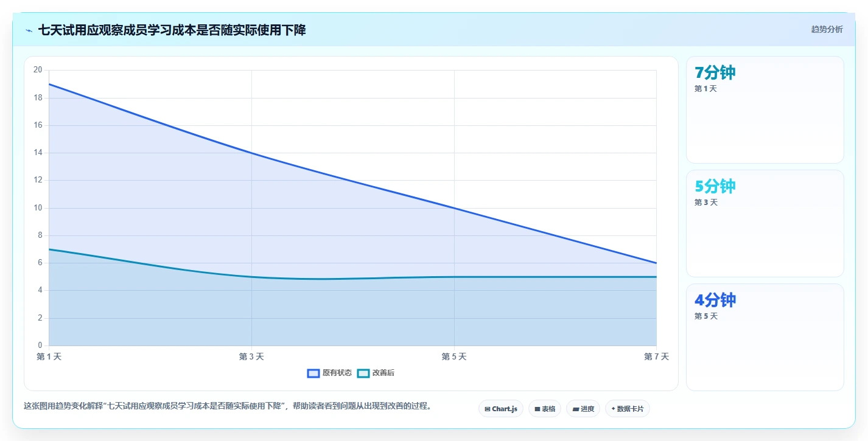
Task: Select the 进度 tag chip
Action: [x=583, y=409]
